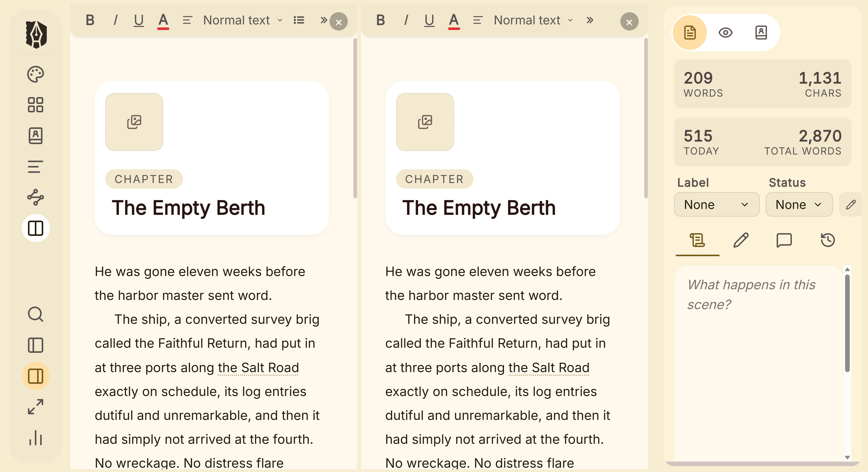
Task: Open the outline lines icon
Action: (x=35, y=166)
